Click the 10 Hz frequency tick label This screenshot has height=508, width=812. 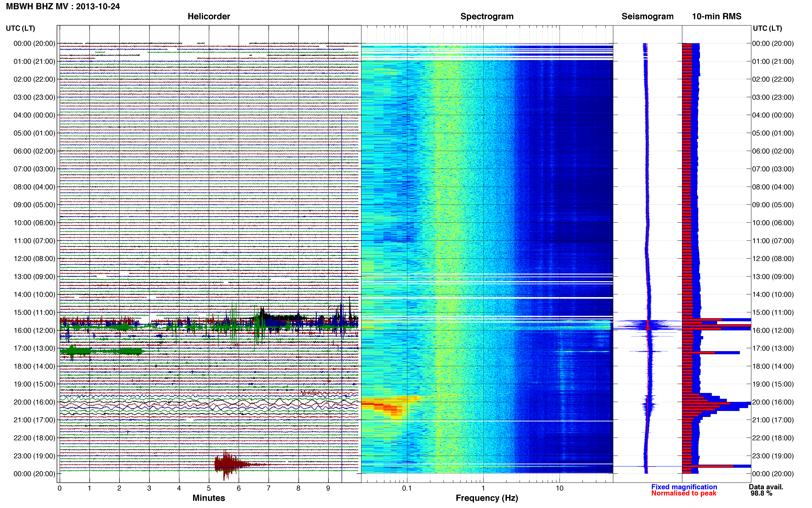559,488
